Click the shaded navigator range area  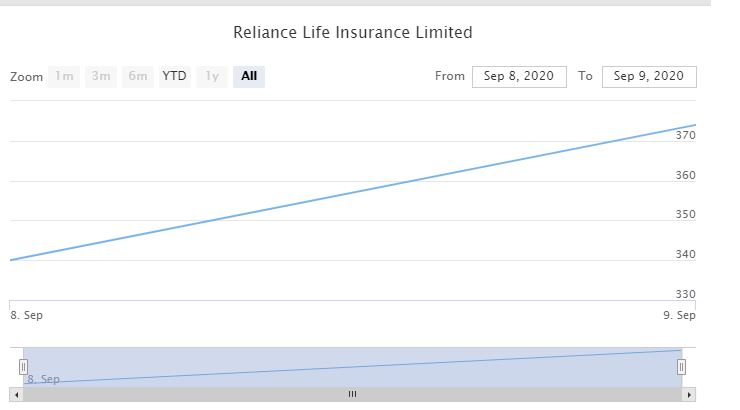pos(353,368)
